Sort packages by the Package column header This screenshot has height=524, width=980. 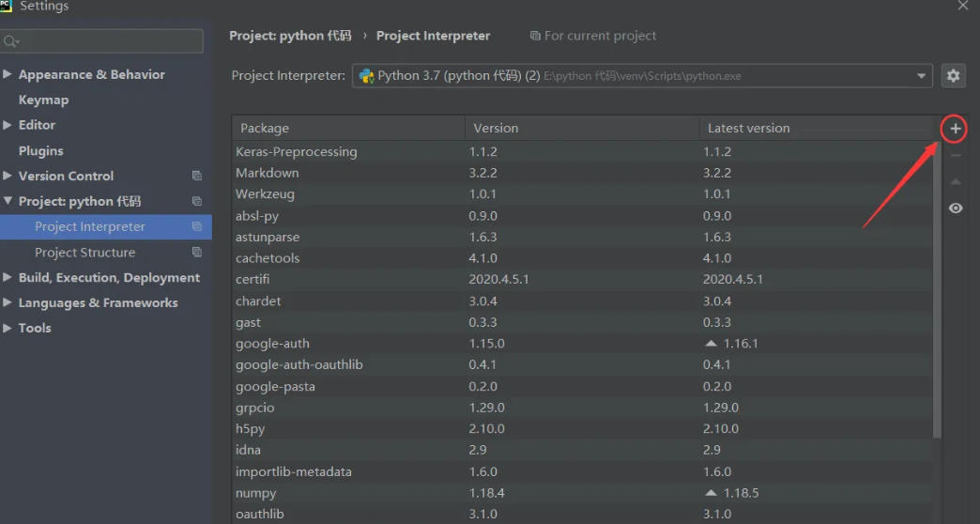pos(347,128)
